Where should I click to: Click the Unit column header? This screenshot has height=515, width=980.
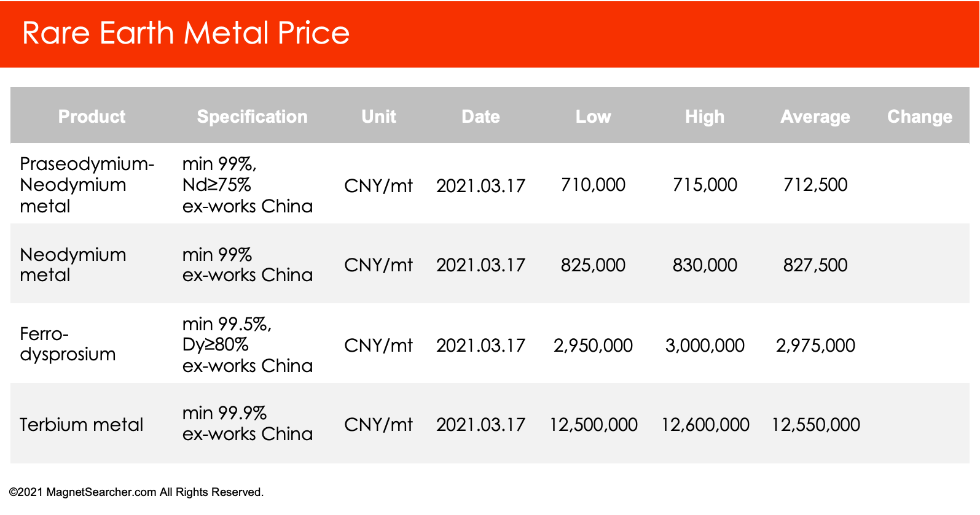(378, 117)
